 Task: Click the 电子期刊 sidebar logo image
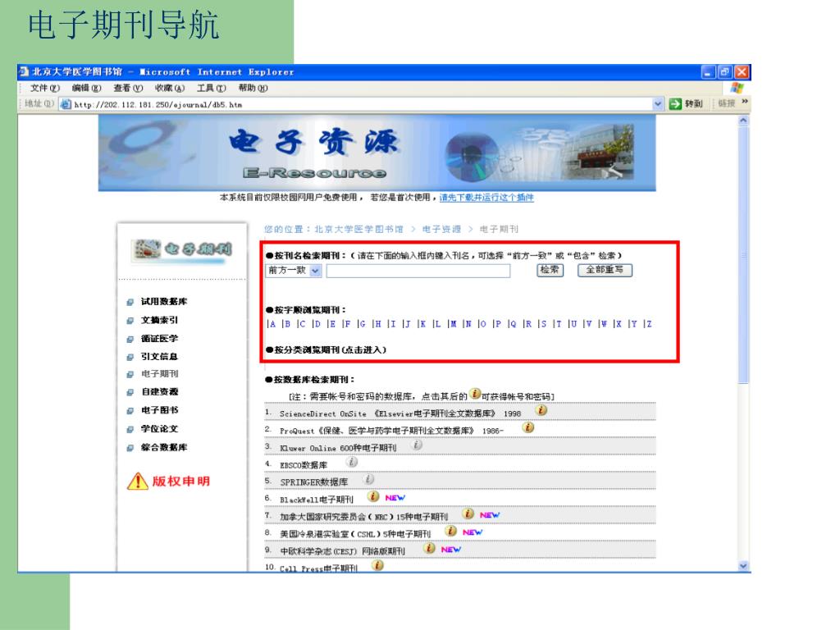182,250
